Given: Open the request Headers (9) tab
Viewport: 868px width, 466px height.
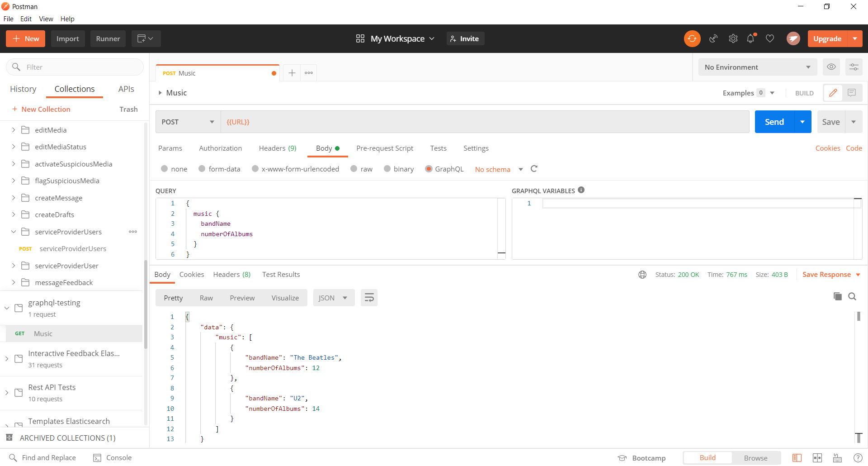Looking at the screenshot, I should [278, 148].
